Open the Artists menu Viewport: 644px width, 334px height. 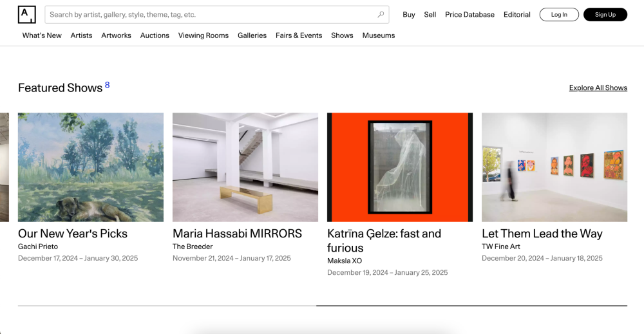click(81, 35)
